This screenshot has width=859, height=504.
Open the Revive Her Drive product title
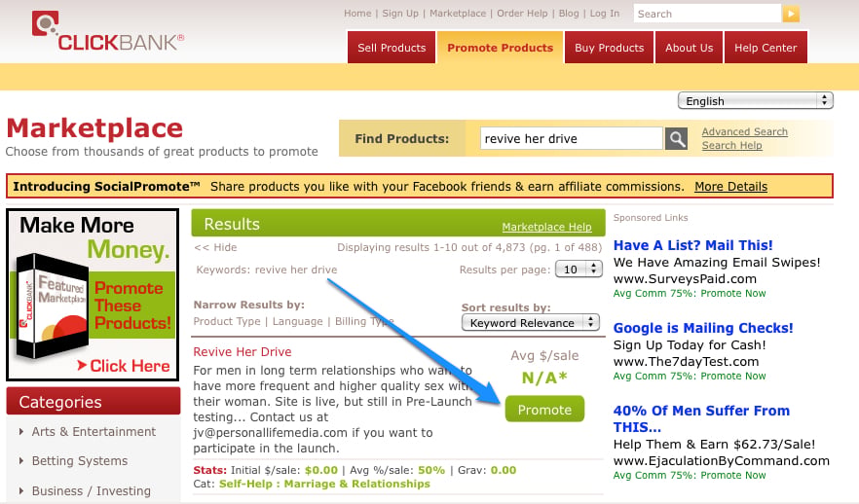243,352
